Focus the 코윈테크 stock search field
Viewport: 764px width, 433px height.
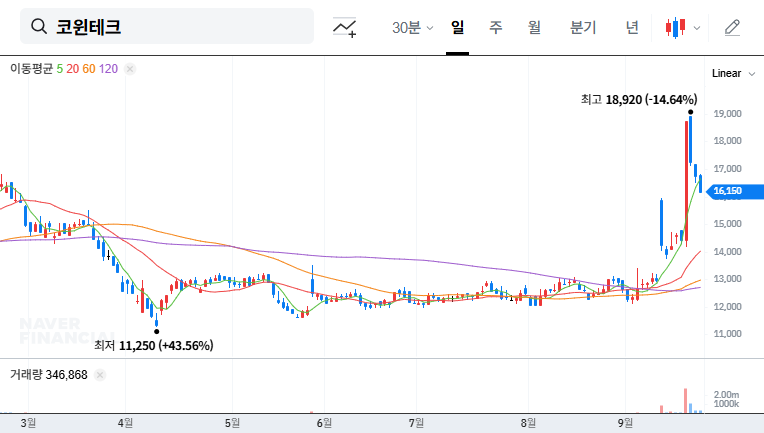pyautogui.click(x=167, y=26)
